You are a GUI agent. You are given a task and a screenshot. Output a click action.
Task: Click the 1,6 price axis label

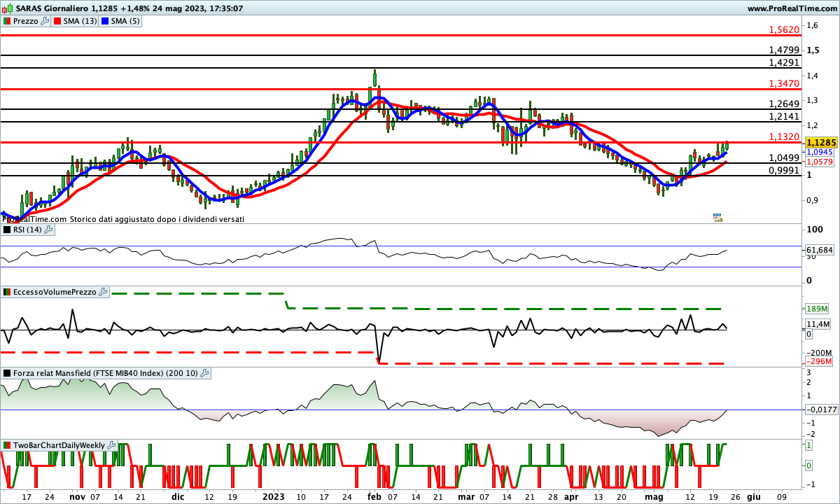(x=812, y=25)
